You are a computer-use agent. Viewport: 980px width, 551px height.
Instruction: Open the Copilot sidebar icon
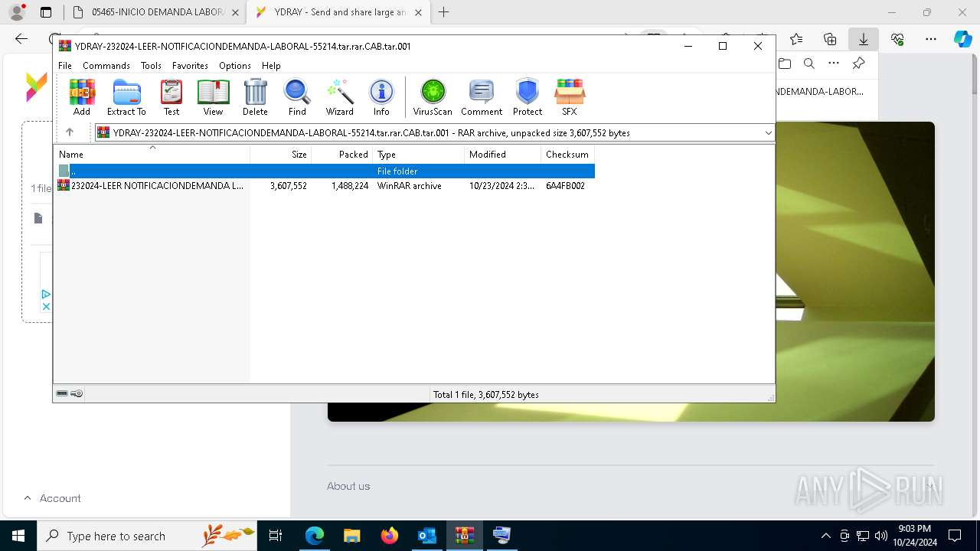tap(962, 39)
